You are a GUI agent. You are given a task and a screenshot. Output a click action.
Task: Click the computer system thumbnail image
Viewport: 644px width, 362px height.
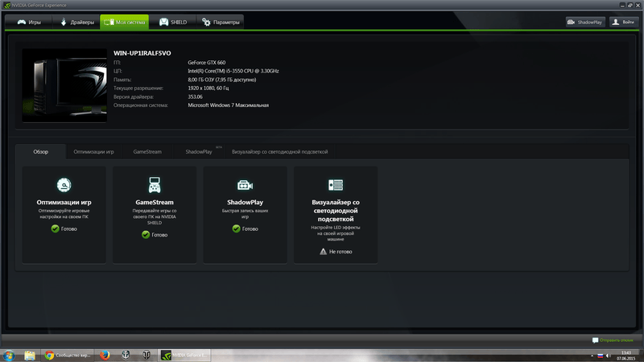tap(64, 86)
